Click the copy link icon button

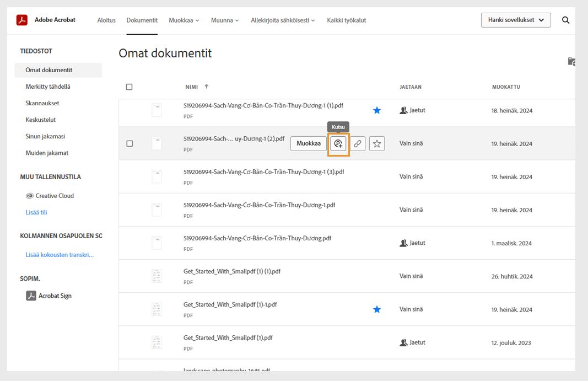point(358,144)
